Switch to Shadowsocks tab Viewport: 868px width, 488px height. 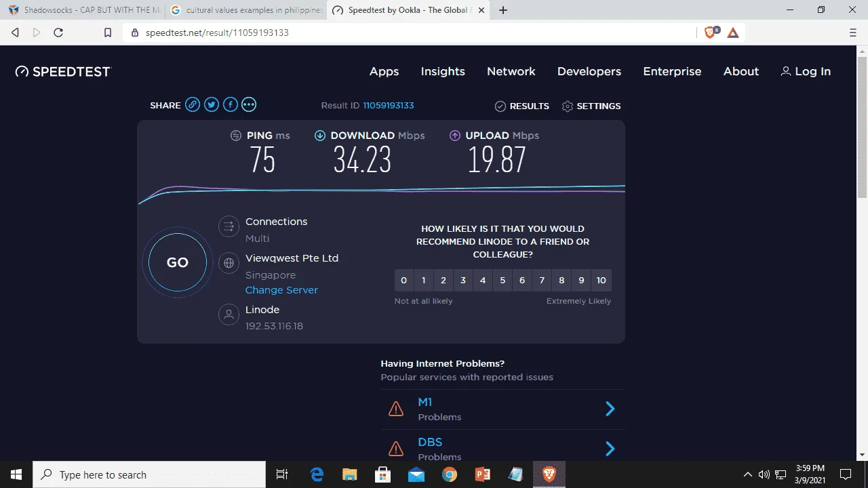pos(83,10)
